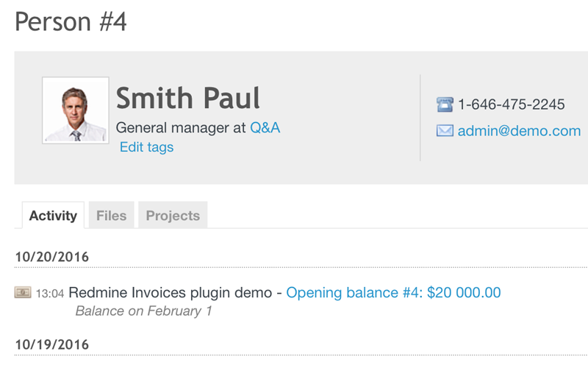Open the Files tab
588x368 pixels.
point(112,216)
